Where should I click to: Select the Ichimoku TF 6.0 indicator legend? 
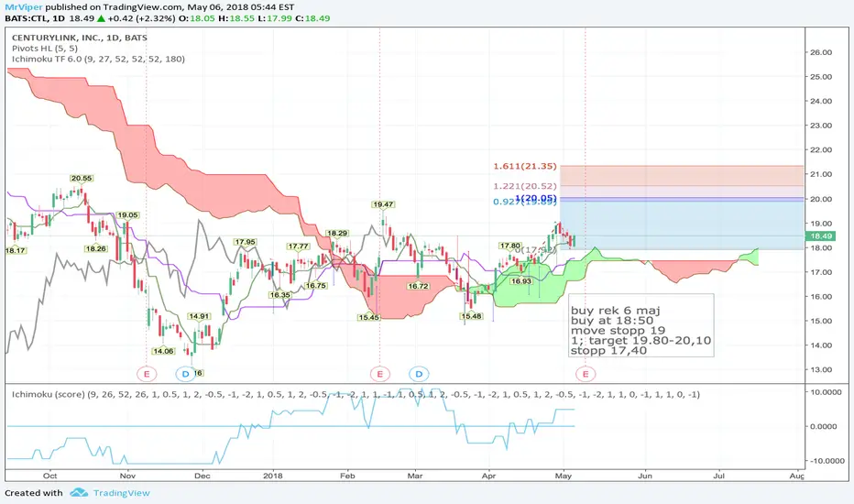click(98, 59)
